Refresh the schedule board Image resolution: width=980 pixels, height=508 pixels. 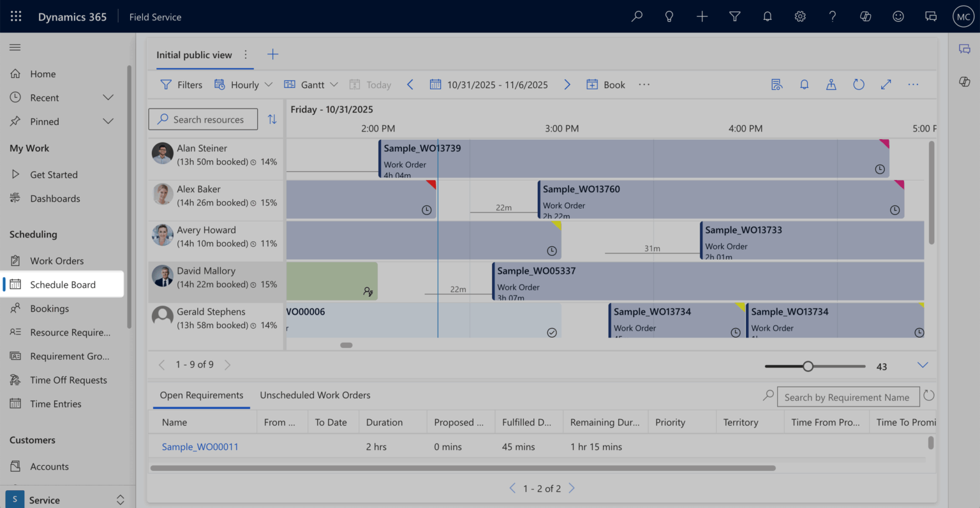[x=859, y=84]
